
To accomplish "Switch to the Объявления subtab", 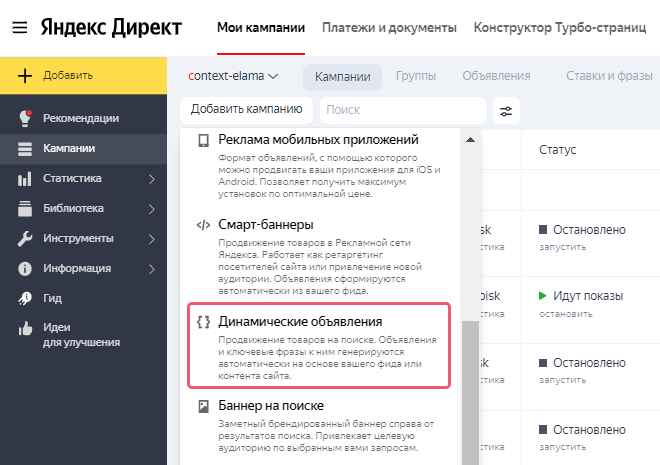I will (496, 76).
